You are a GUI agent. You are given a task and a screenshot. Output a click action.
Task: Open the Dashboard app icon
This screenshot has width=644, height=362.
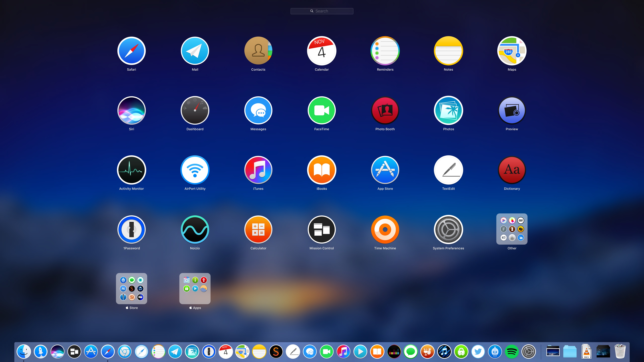point(195,110)
